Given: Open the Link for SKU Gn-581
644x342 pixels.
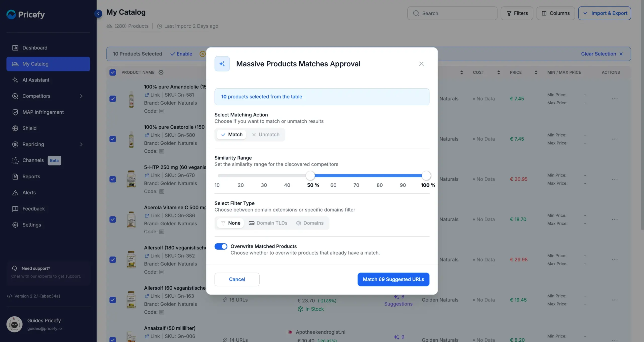Looking at the screenshot, I should click(152, 95).
